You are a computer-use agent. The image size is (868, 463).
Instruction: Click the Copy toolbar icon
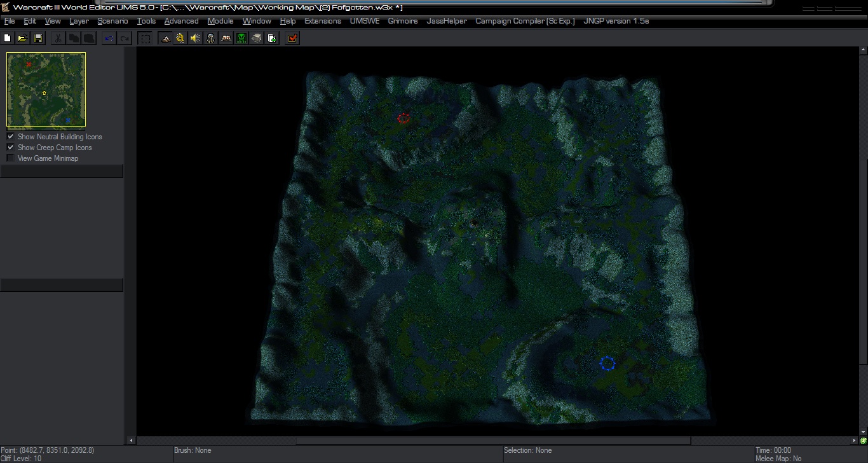[x=74, y=38]
